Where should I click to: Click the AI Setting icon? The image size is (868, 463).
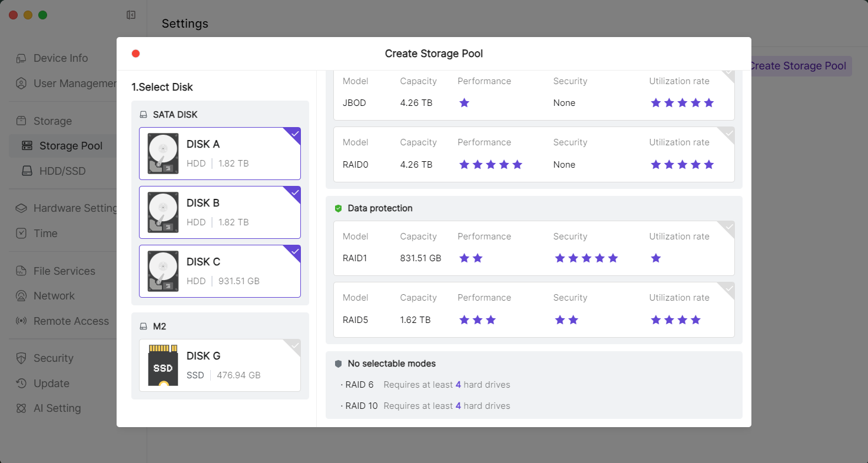click(21, 408)
